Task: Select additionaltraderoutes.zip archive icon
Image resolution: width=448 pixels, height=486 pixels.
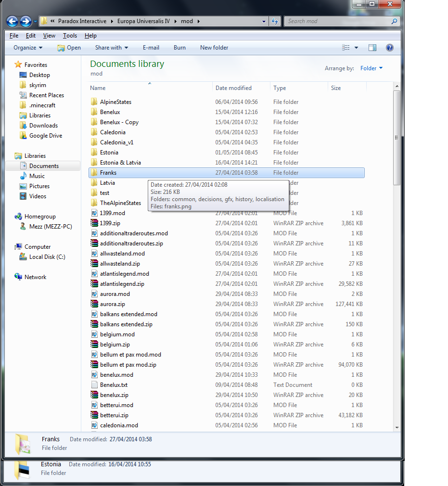Action: pyautogui.click(x=94, y=243)
